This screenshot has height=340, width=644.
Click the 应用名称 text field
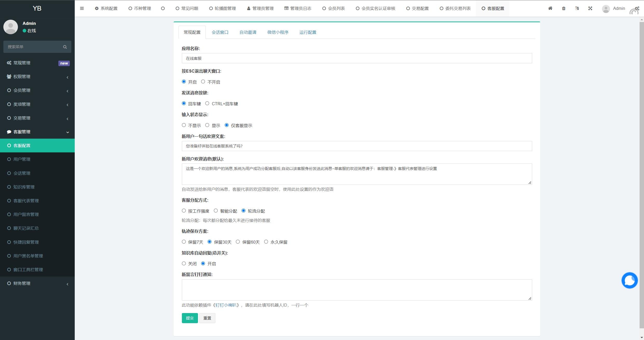[357, 58]
